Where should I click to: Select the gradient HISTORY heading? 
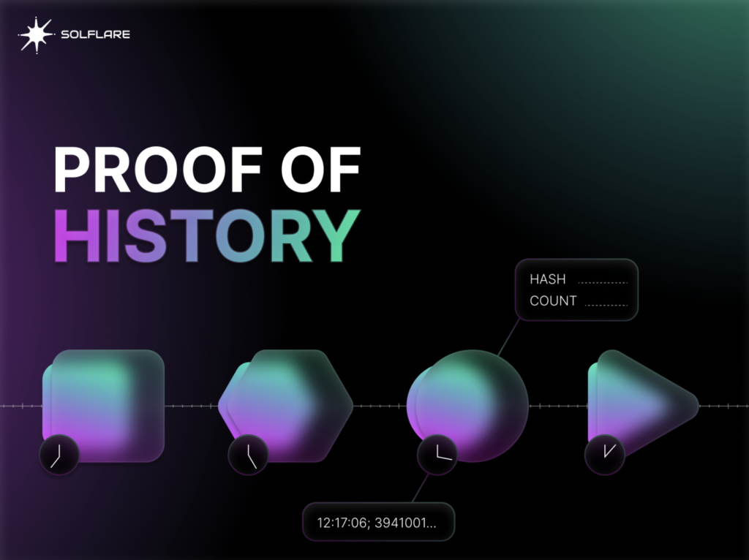coord(207,235)
